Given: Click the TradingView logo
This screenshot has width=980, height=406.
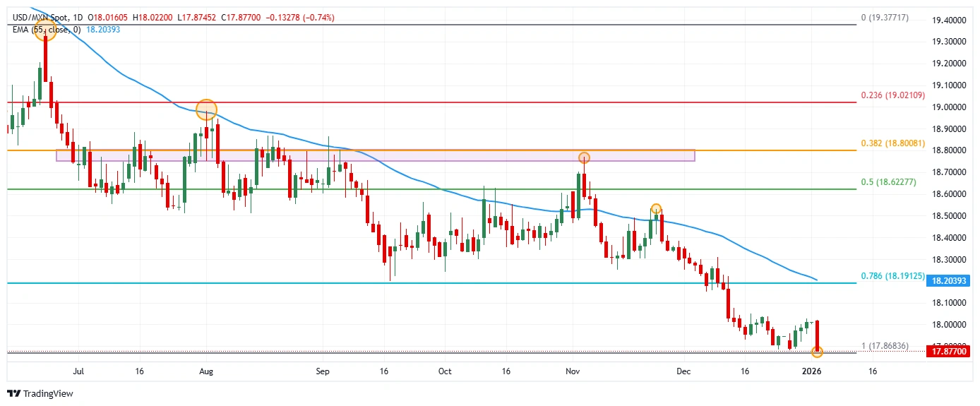Looking at the screenshot, I should coord(40,393).
